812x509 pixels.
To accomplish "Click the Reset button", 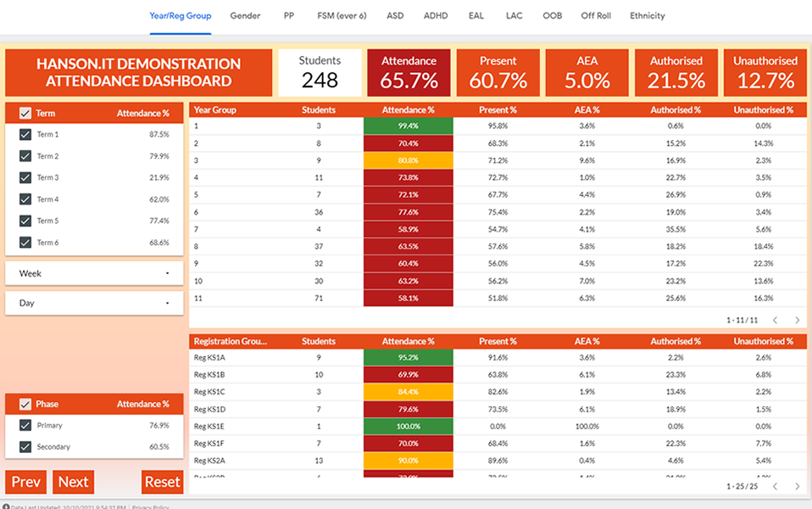I will (x=162, y=482).
